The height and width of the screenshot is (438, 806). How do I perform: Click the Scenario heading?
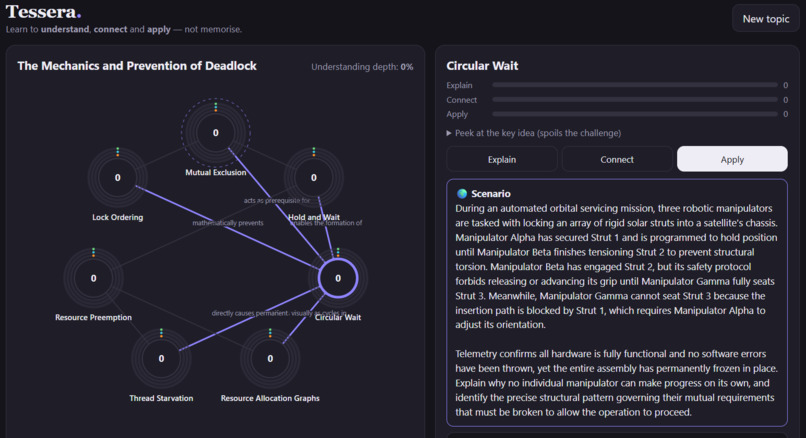pyautogui.click(x=490, y=194)
